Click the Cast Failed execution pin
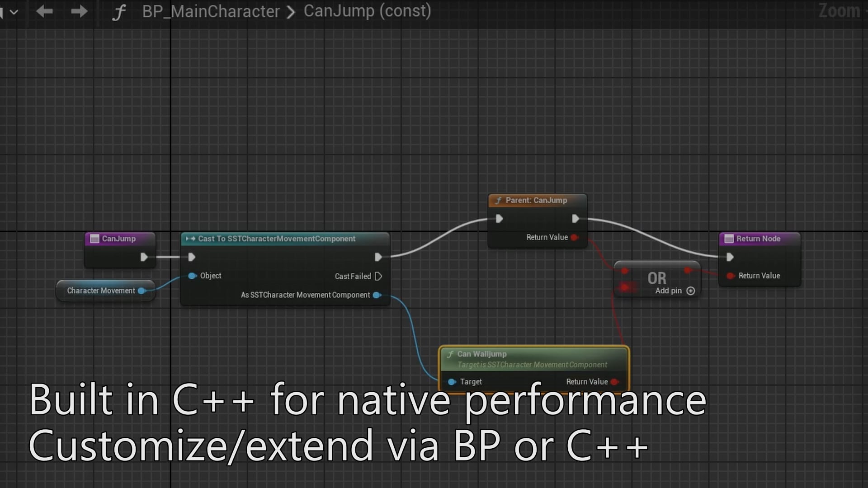The height and width of the screenshot is (488, 868). pos(379,276)
